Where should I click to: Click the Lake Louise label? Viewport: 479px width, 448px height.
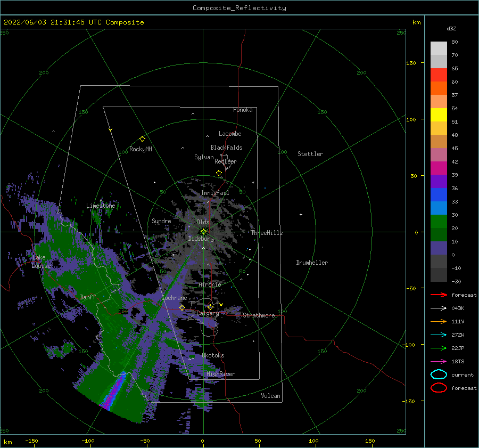click(x=41, y=262)
